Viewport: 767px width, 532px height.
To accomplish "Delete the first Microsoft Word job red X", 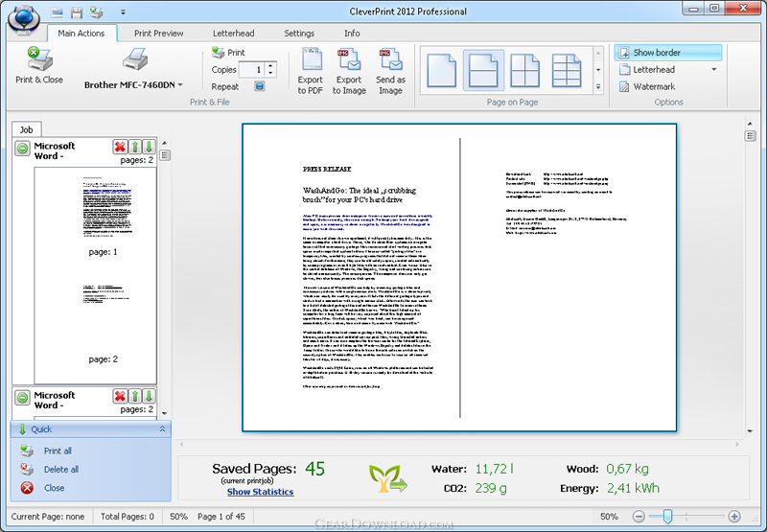I will point(120,147).
